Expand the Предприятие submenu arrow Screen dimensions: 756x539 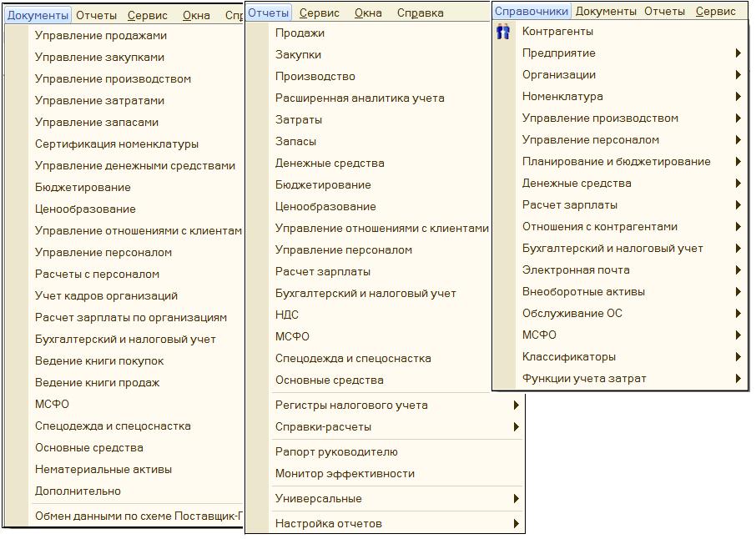[738, 53]
